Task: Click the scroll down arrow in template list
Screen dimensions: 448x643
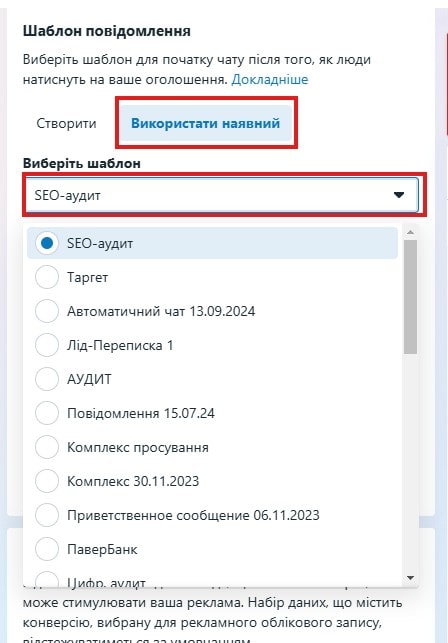Action: click(410, 578)
